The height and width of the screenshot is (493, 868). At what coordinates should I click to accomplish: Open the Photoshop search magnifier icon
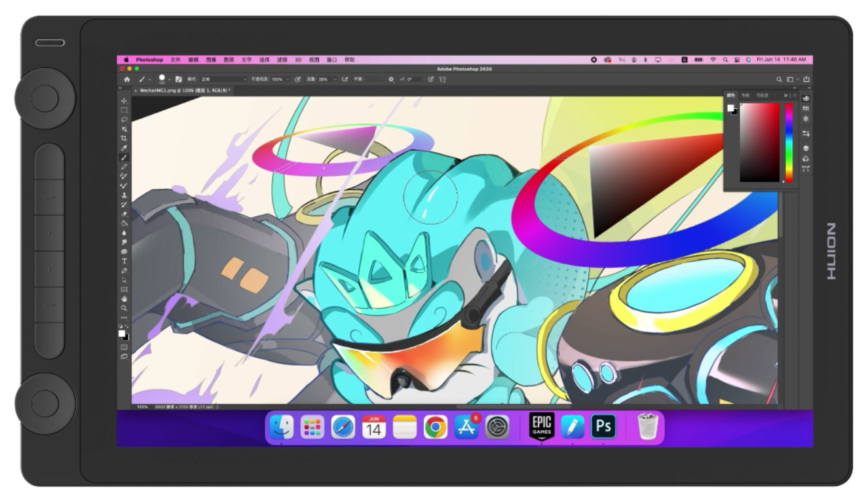click(x=780, y=79)
